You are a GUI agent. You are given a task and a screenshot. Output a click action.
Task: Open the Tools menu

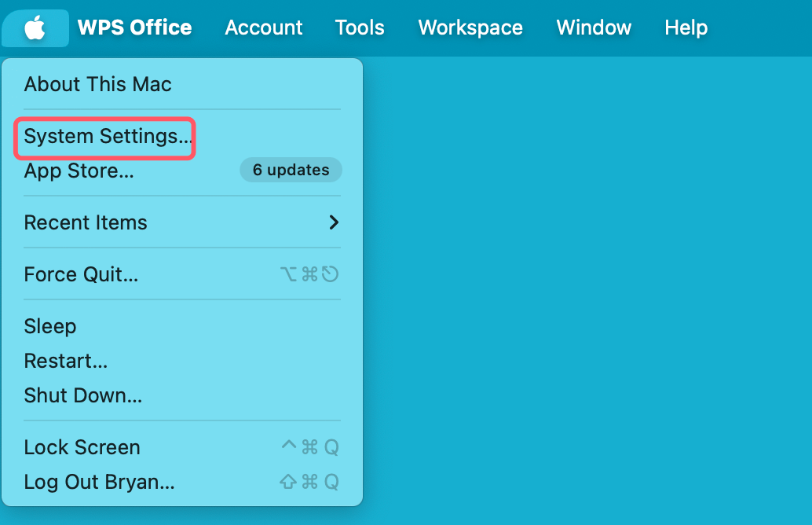pyautogui.click(x=360, y=28)
